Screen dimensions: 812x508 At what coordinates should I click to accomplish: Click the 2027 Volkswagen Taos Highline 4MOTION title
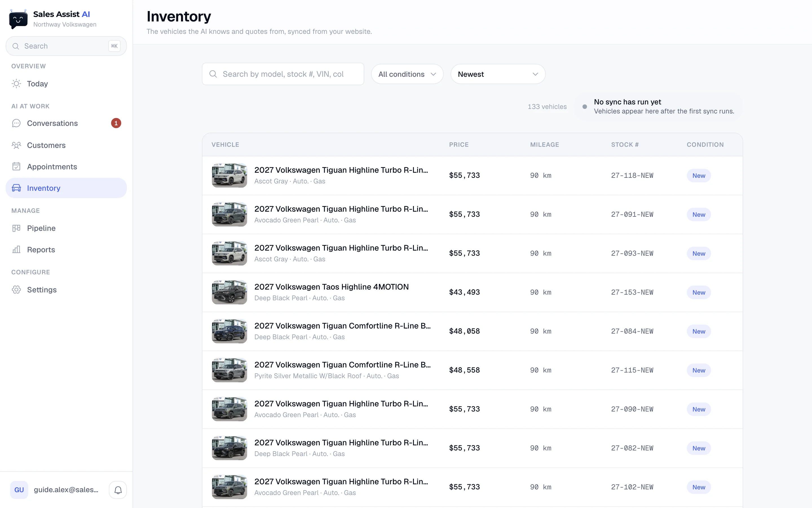(x=332, y=287)
